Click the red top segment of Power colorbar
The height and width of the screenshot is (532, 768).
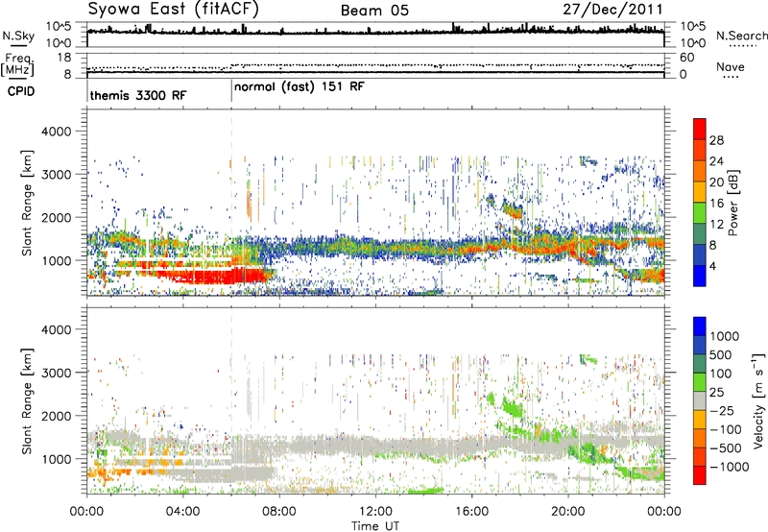click(x=700, y=129)
